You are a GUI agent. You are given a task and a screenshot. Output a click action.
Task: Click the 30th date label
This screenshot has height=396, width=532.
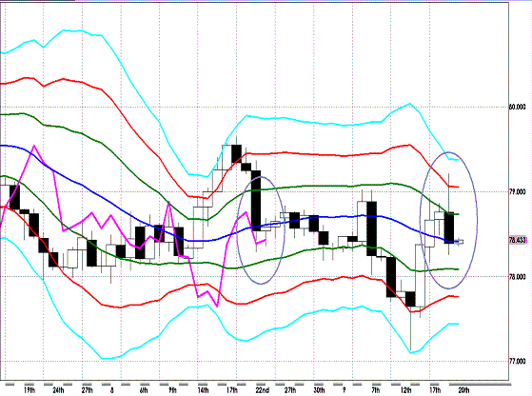click(x=319, y=390)
